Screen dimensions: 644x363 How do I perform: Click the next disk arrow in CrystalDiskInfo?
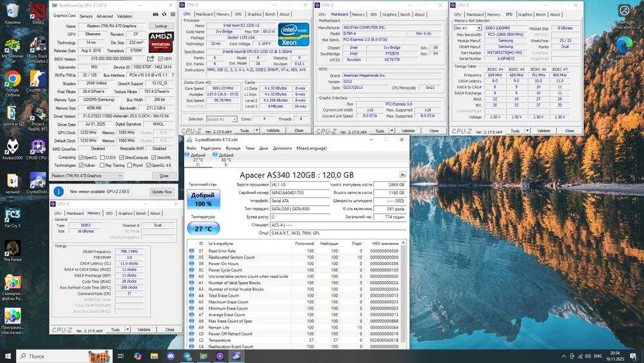[x=402, y=175]
